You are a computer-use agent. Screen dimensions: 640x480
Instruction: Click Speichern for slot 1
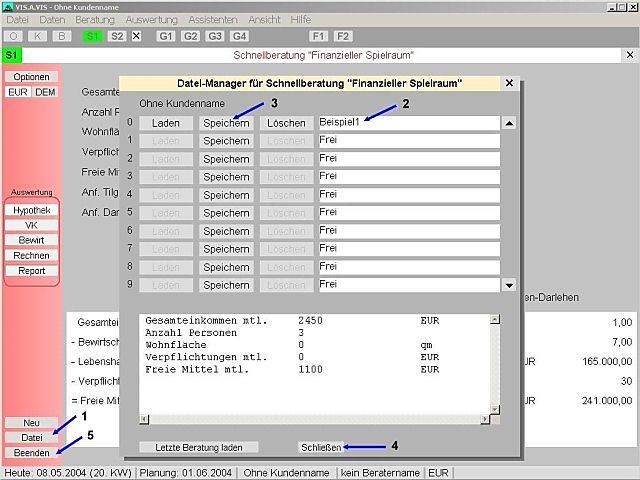tap(226, 141)
